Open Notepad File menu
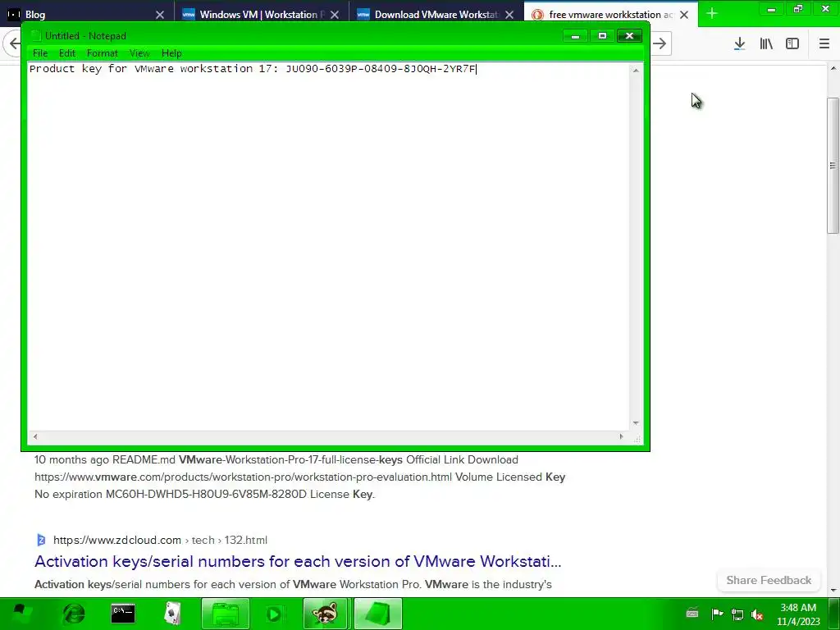The width and height of the screenshot is (840, 630). point(40,53)
